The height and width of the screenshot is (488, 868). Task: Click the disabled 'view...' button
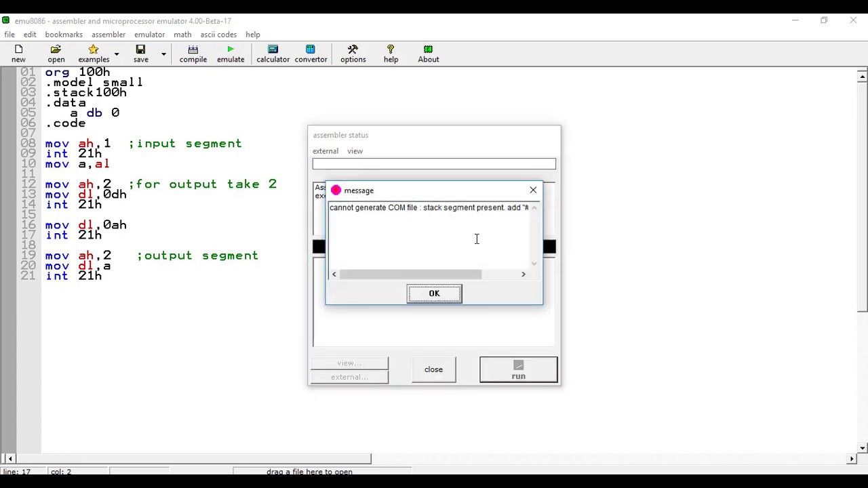(349, 363)
